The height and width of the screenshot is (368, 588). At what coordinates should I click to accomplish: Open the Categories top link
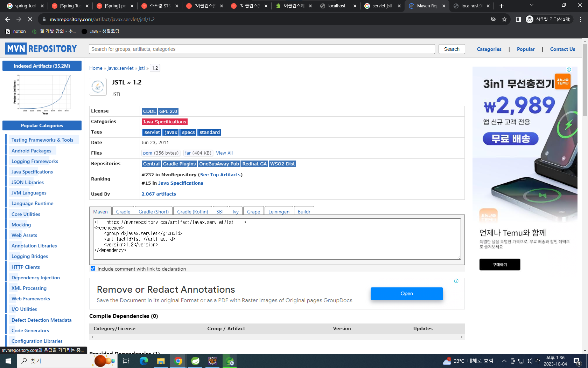pyautogui.click(x=489, y=49)
